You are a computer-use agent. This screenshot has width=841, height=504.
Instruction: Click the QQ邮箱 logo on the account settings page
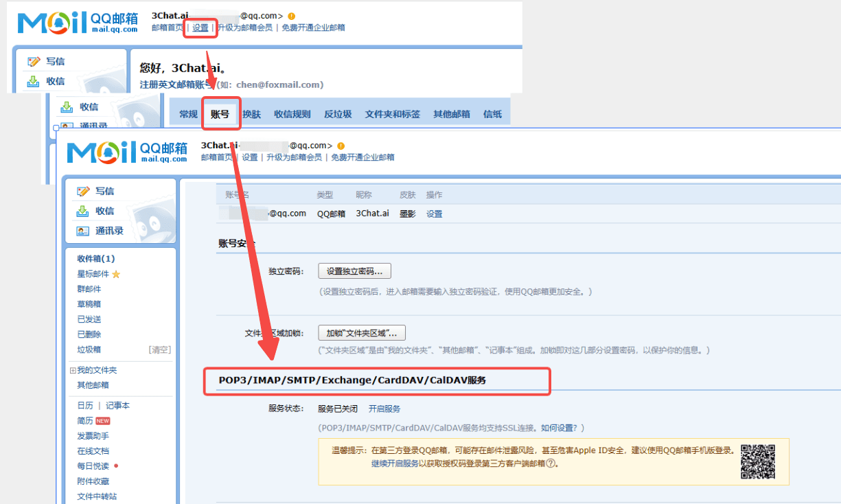click(x=127, y=152)
